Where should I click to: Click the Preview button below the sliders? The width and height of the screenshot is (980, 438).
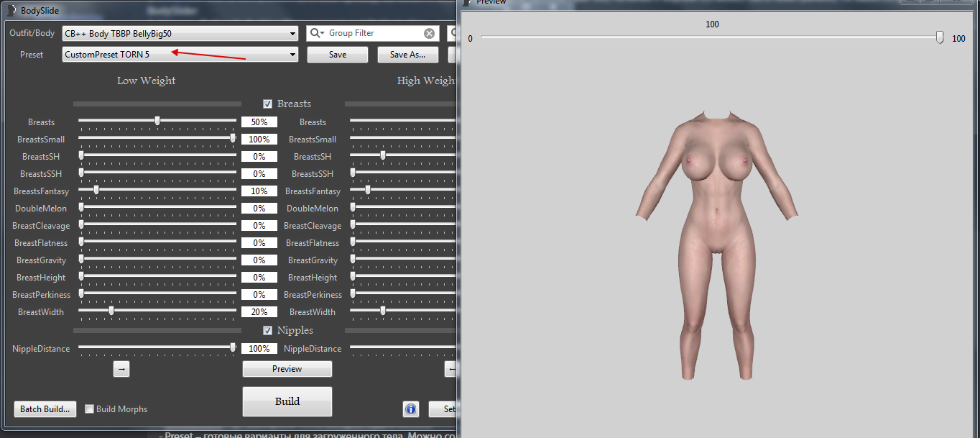click(287, 369)
